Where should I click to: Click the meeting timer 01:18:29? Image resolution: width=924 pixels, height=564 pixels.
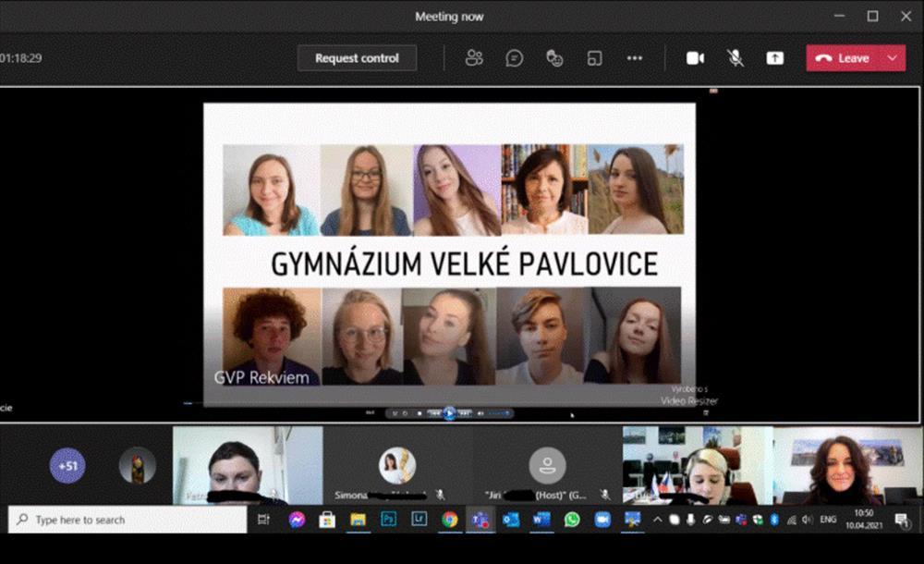tap(21, 58)
